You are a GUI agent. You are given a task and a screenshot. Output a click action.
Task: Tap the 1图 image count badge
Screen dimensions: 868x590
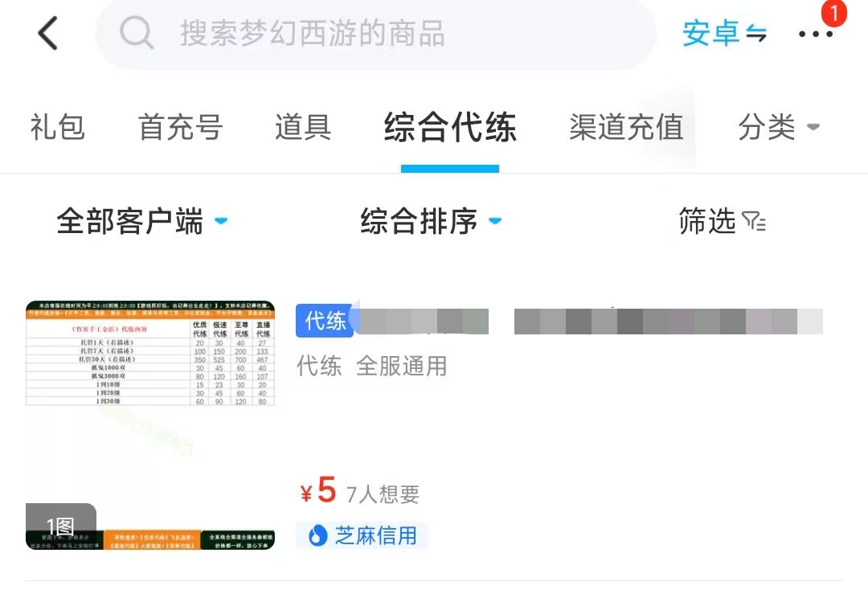tap(61, 526)
